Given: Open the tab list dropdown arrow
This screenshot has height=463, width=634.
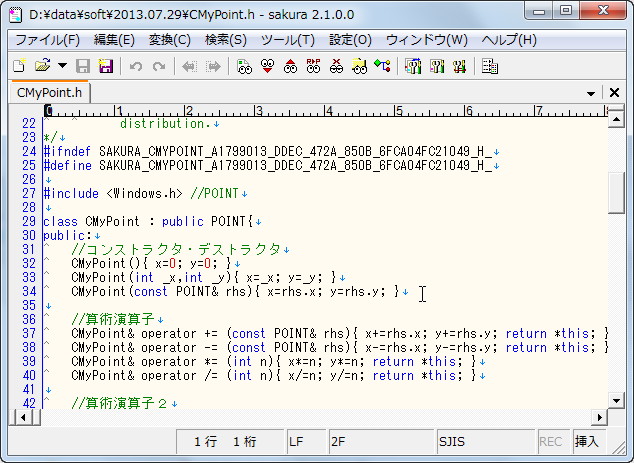Looking at the screenshot, I should click(591, 93).
